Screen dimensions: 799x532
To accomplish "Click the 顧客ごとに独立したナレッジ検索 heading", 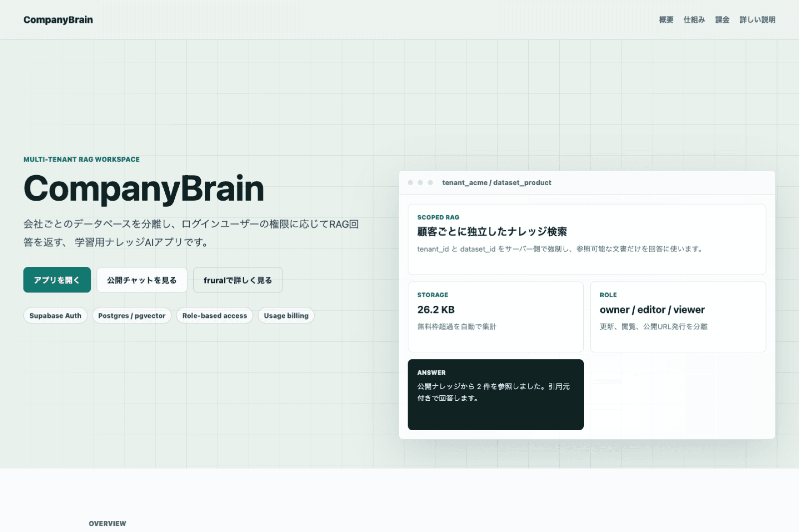I will [492, 232].
